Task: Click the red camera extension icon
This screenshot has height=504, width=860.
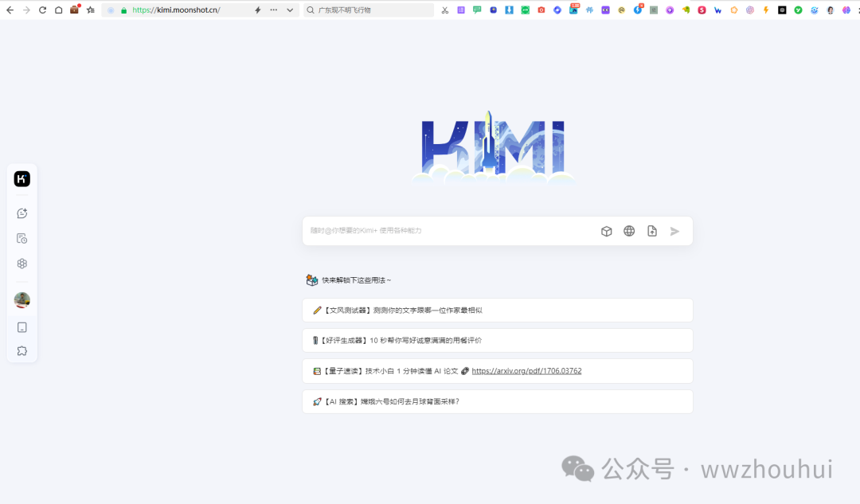Action: coord(541,10)
